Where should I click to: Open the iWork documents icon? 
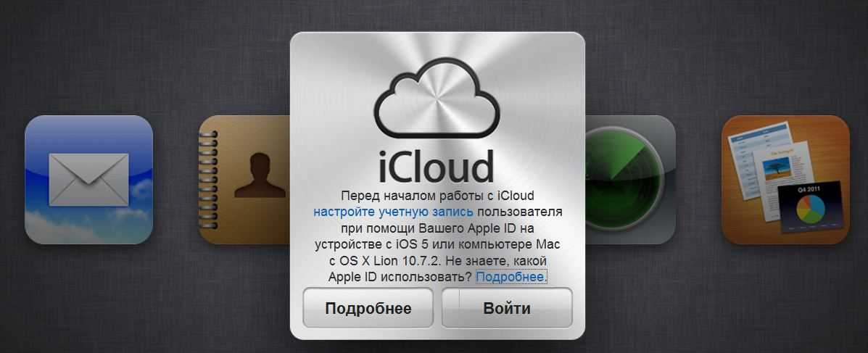click(785, 179)
